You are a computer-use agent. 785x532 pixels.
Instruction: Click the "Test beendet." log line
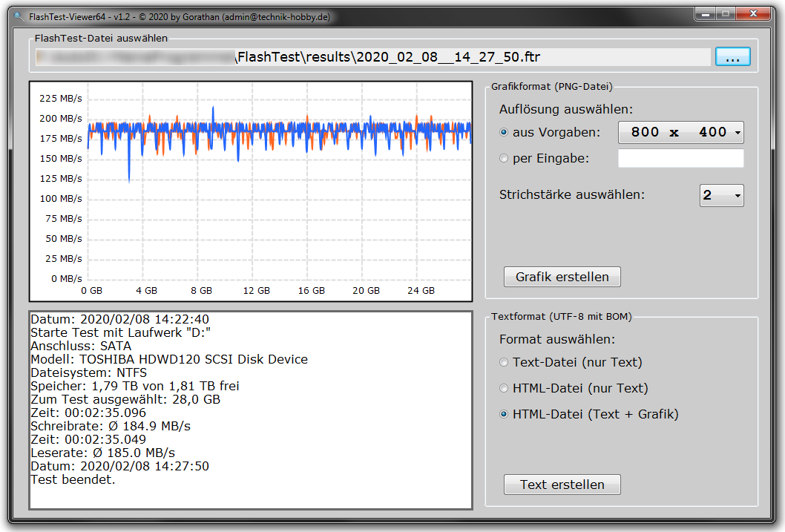(73, 479)
